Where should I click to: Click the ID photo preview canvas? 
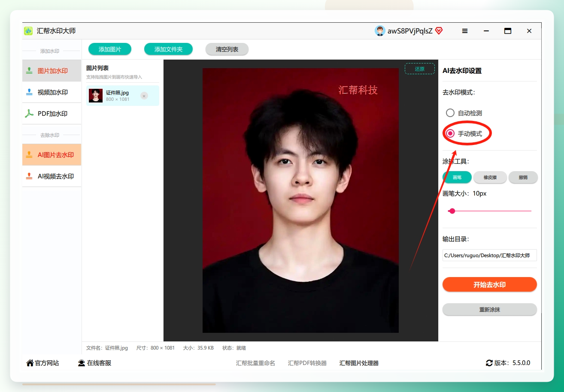[x=300, y=200]
